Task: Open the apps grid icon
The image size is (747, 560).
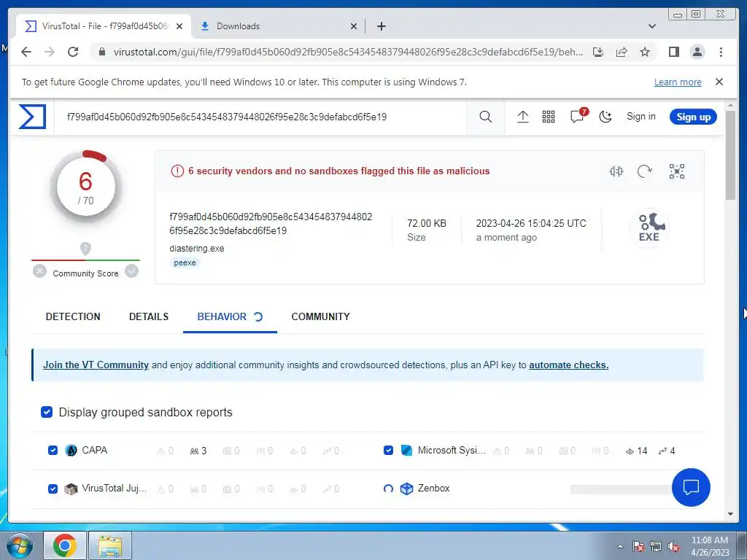Action: coord(549,117)
